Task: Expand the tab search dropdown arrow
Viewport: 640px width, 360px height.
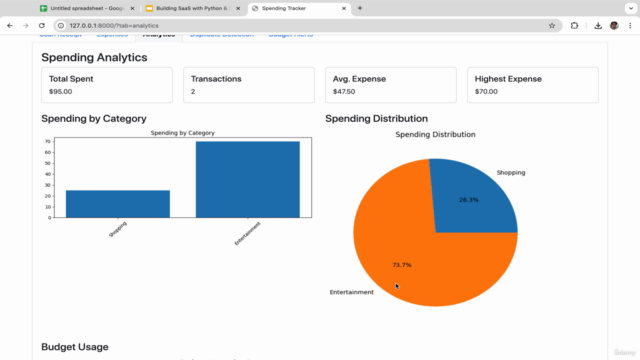Action: [631, 8]
